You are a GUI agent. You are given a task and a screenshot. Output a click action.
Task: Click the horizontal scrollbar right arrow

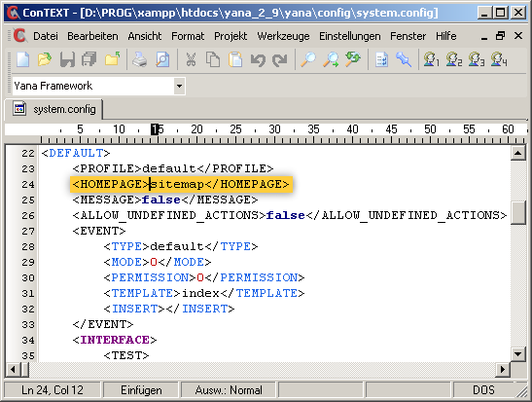tap(503, 370)
